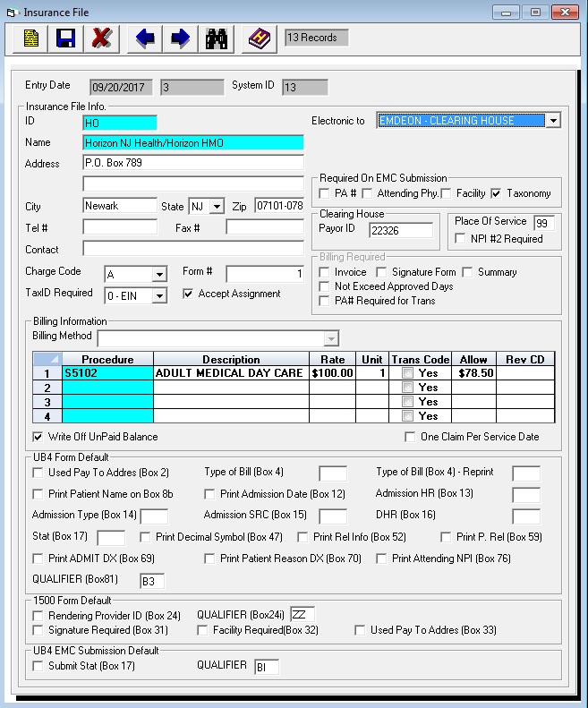
Task: Uncheck Accept Assignment
Action: pyautogui.click(x=188, y=294)
